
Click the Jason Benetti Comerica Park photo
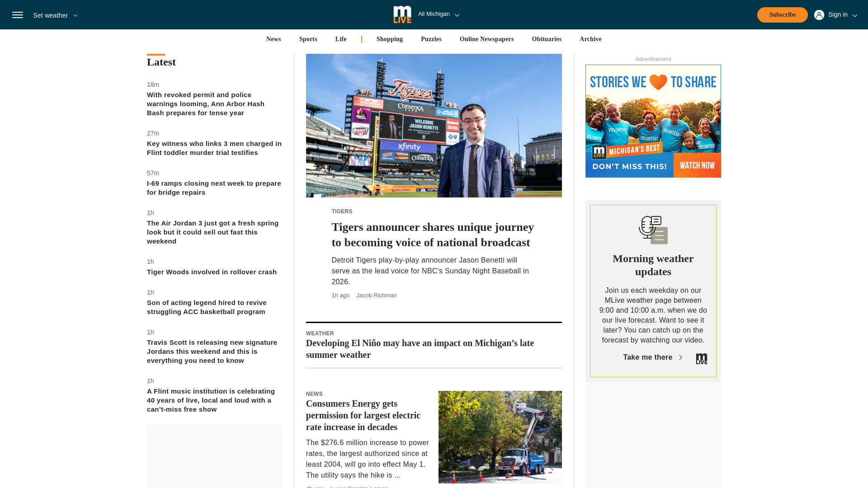434,126
